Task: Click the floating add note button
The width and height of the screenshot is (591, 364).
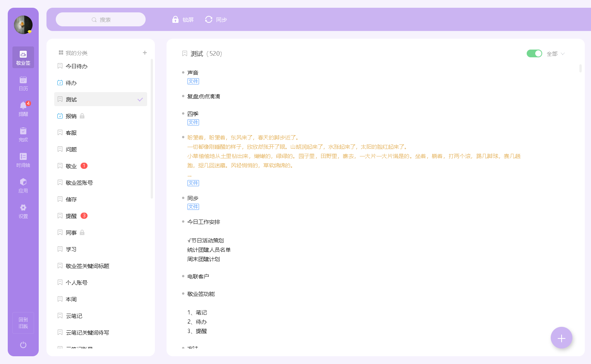Action: [562, 338]
